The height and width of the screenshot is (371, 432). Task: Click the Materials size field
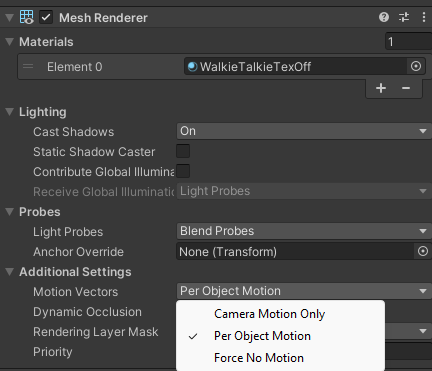(409, 42)
